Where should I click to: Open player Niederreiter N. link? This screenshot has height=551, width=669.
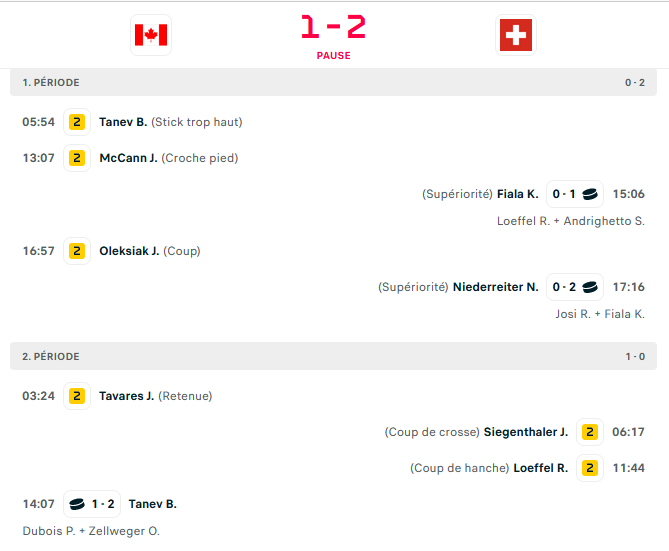pyautogui.click(x=496, y=287)
